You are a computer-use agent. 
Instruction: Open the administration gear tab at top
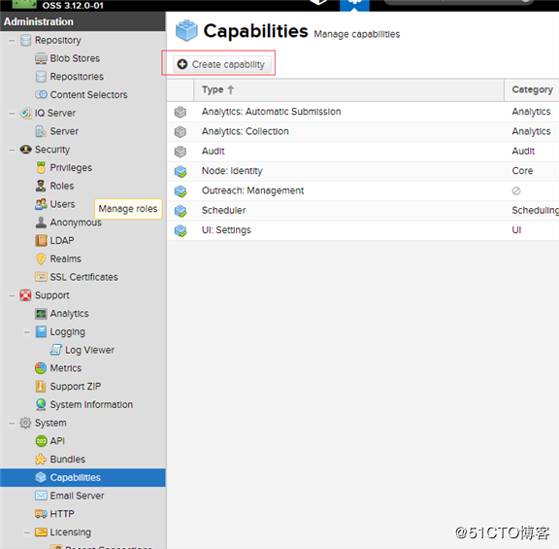[x=355, y=4]
